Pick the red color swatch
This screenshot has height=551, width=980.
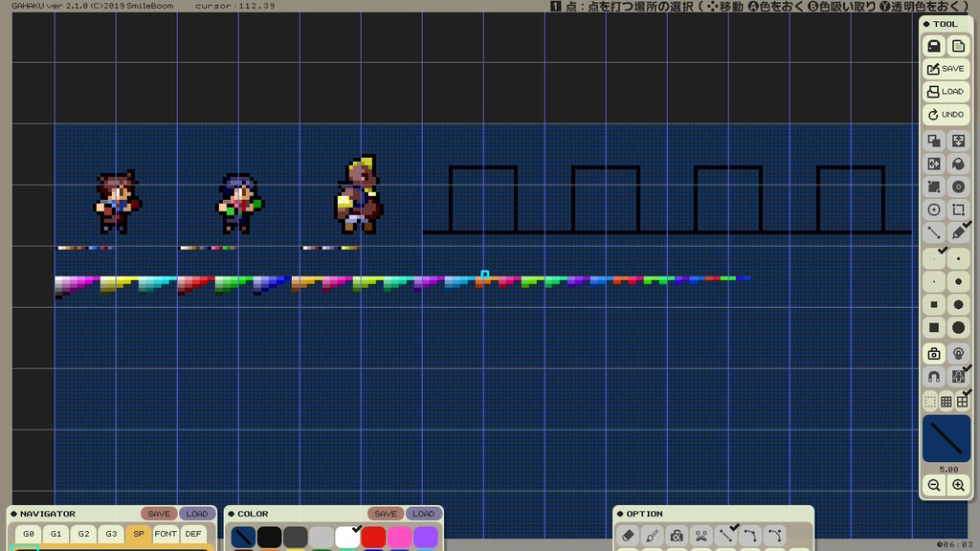click(x=373, y=537)
